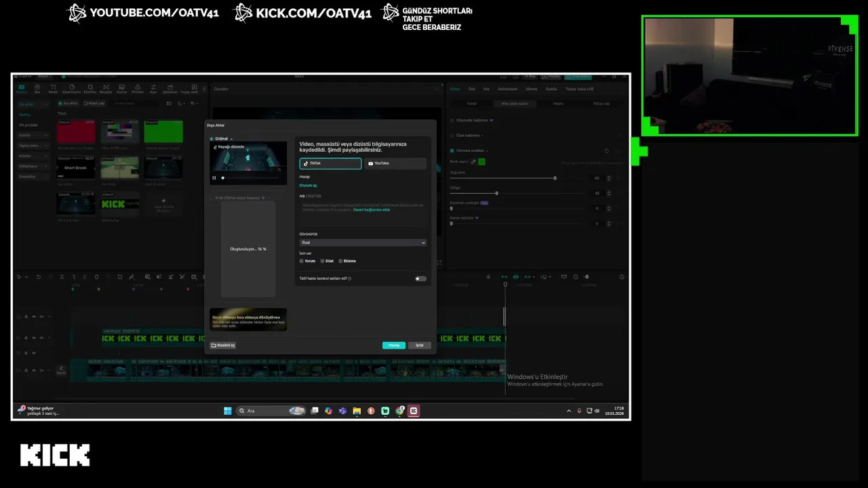Toggle the 9:16 TikTok video boyutu checkbox
This screenshot has width=868, height=488.
click(x=212, y=198)
